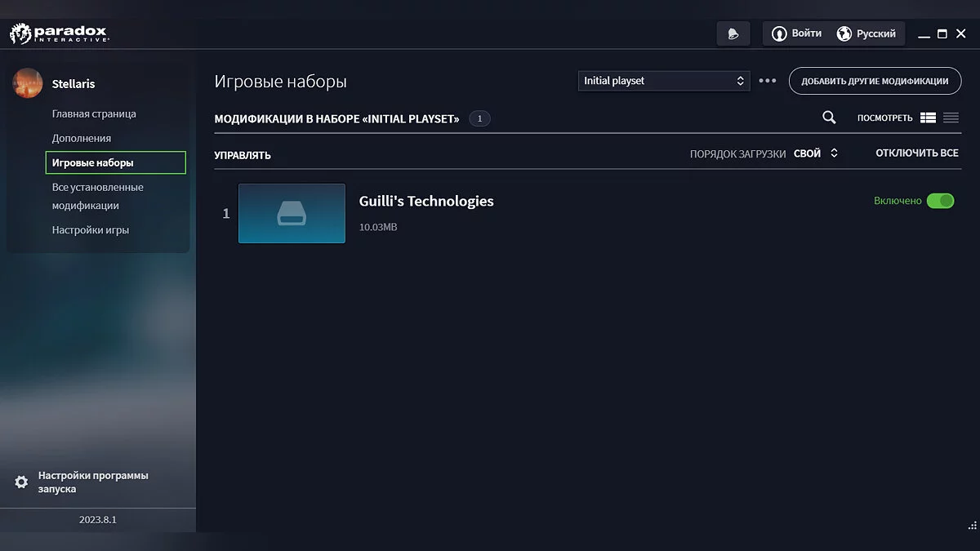The width and height of the screenshot is (980, 551).
Task: Click the ПОСМОТРЕТЬ view label
Action: tap(884, 118)
